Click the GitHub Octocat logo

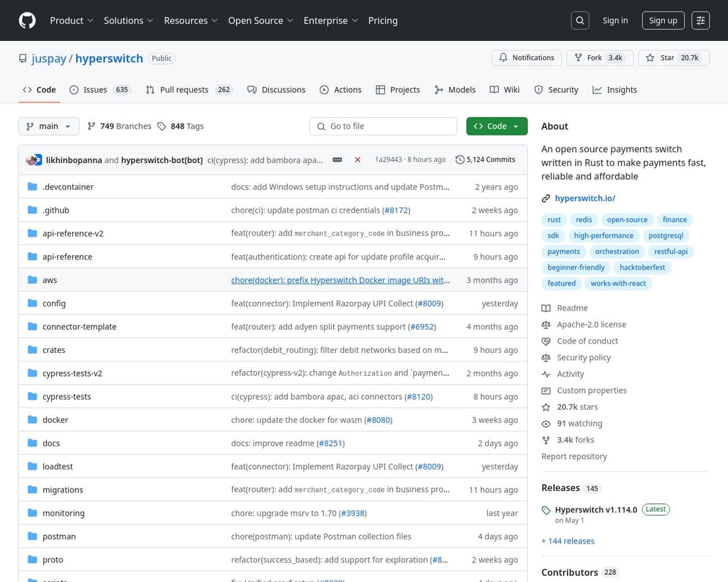point(27,20)
